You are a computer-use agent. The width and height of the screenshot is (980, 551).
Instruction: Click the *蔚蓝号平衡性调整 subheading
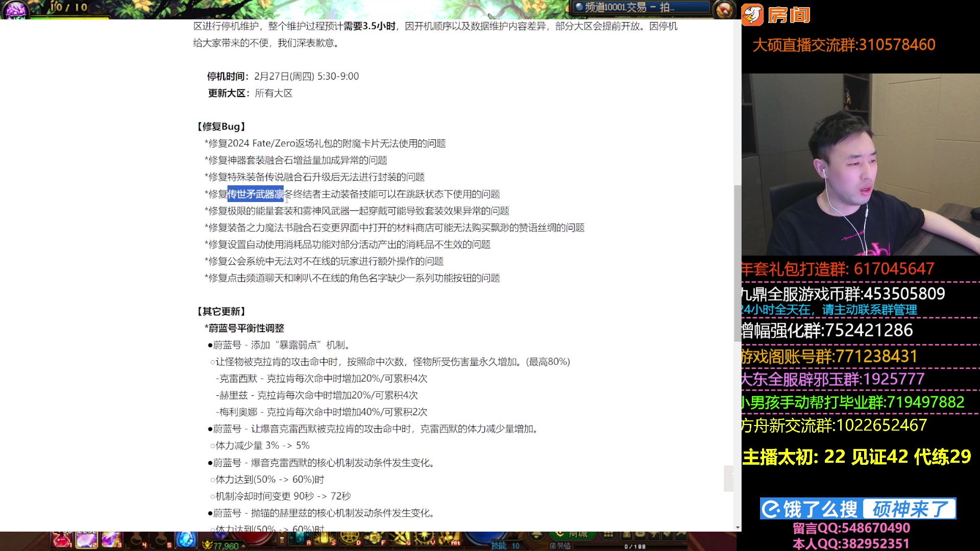click(x=244, y=328)
